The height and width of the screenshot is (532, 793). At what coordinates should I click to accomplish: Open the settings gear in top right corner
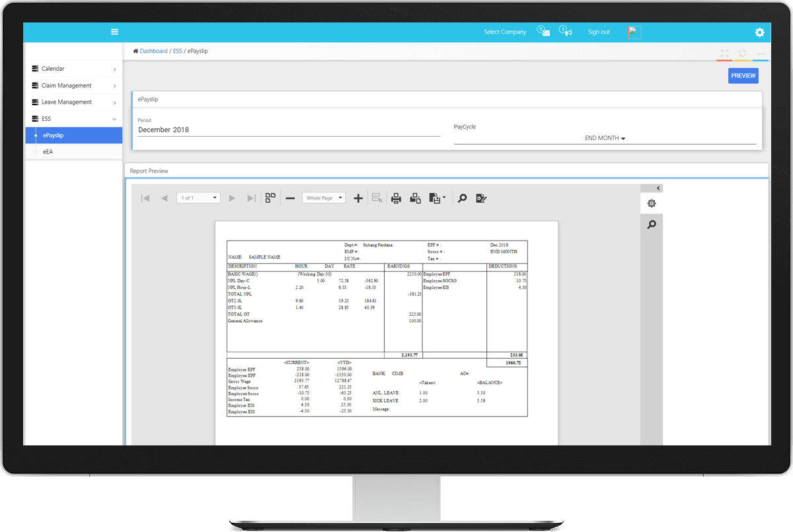coord(759,32)
